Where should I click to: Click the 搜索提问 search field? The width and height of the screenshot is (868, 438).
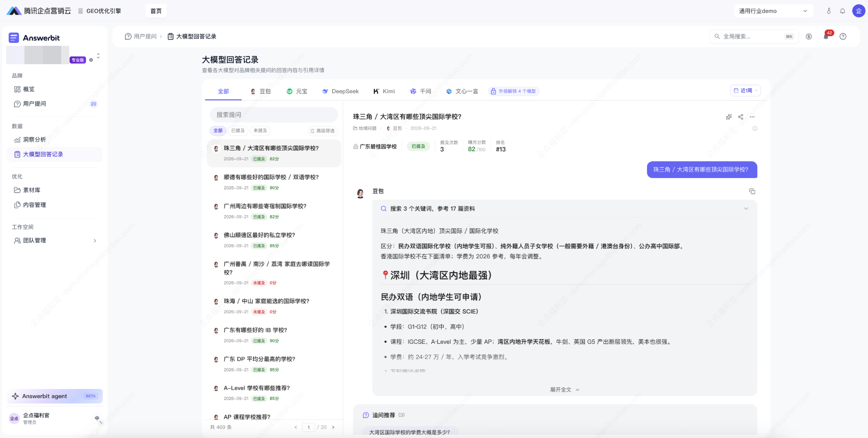274,115
